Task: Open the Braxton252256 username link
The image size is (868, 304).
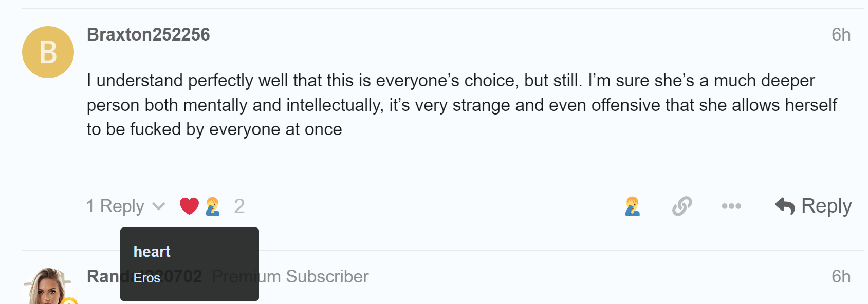Action: [149, 35]
